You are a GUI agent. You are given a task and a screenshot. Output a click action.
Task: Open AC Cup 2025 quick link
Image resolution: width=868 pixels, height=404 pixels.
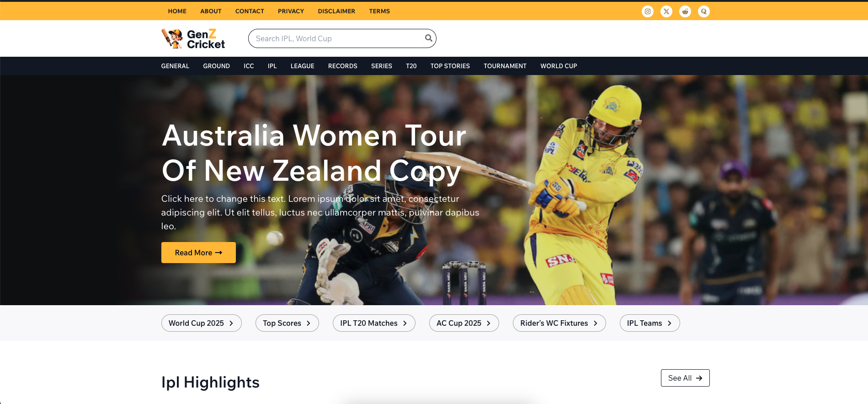463,323
